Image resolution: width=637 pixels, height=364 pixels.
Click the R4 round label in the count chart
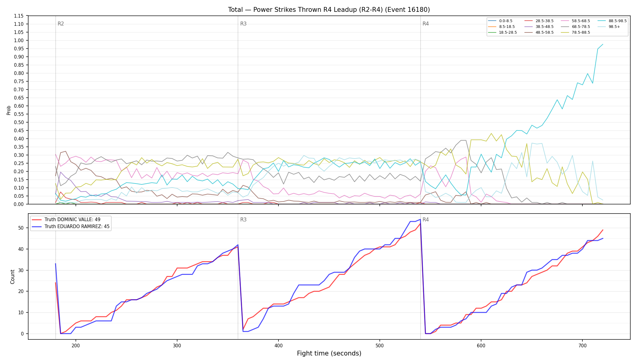coord(426,220)
